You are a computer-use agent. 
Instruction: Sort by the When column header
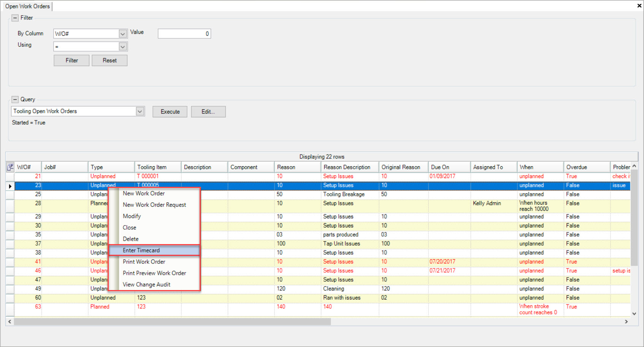[x=540, y=167]
